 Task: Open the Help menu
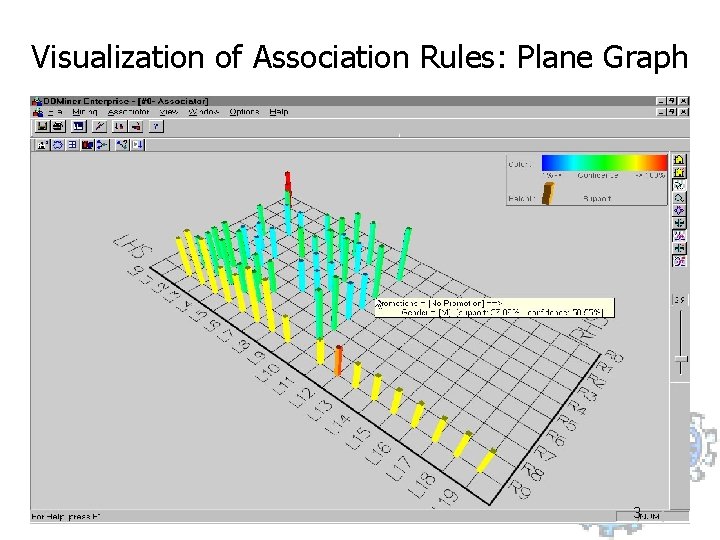click(x=279, y=112)
